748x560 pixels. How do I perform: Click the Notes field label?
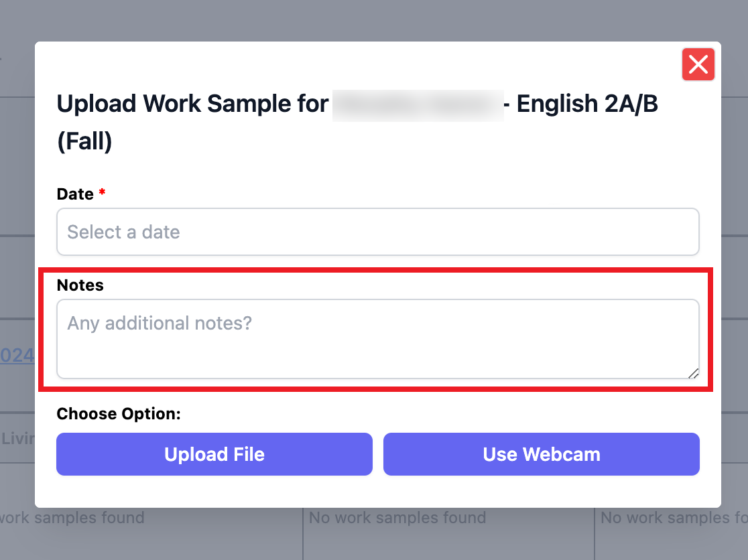pyautogui.click(x=80, y=285)
